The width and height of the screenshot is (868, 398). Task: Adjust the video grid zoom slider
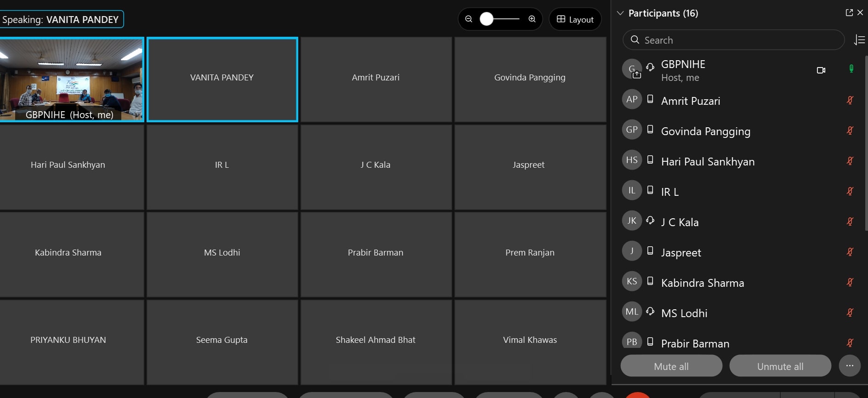pyautogui.click(x=487, y=19)
